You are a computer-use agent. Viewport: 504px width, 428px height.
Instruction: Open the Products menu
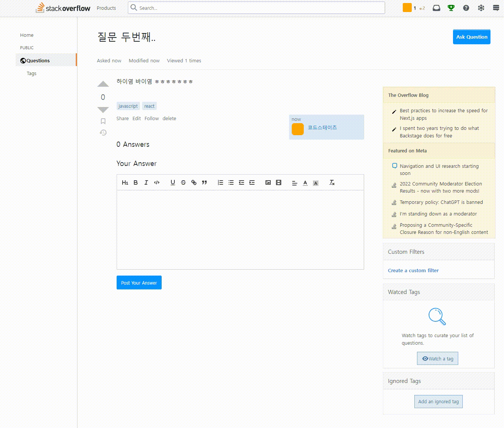(106, 8)
